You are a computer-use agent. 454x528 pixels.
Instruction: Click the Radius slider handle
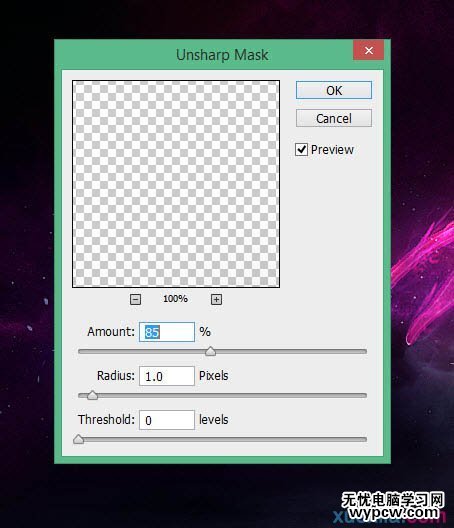[x=92, y=395]
